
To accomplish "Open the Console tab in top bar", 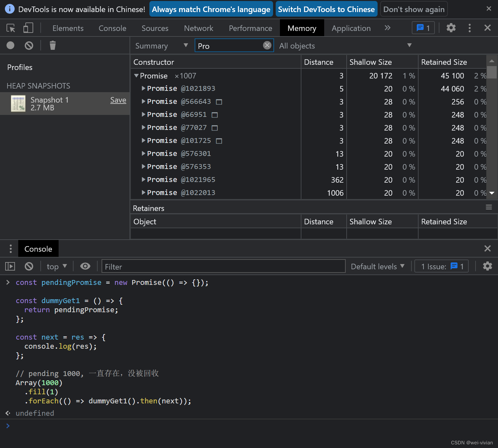I will tap(112, 28).
